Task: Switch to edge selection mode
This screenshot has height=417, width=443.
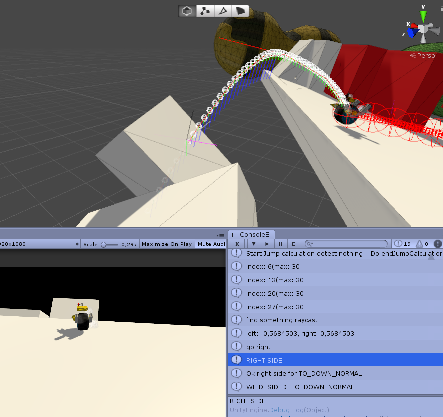Action: click(x=223, y=11)
